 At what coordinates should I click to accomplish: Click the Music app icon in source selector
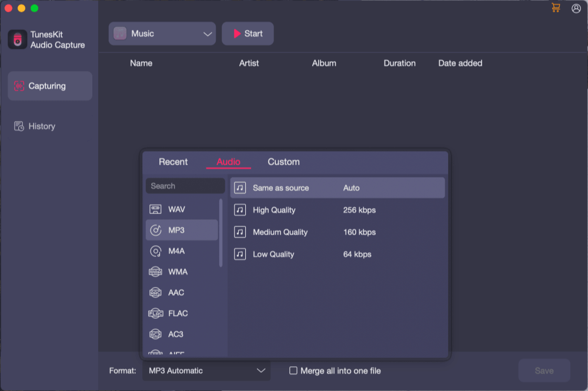click(120, 34)
